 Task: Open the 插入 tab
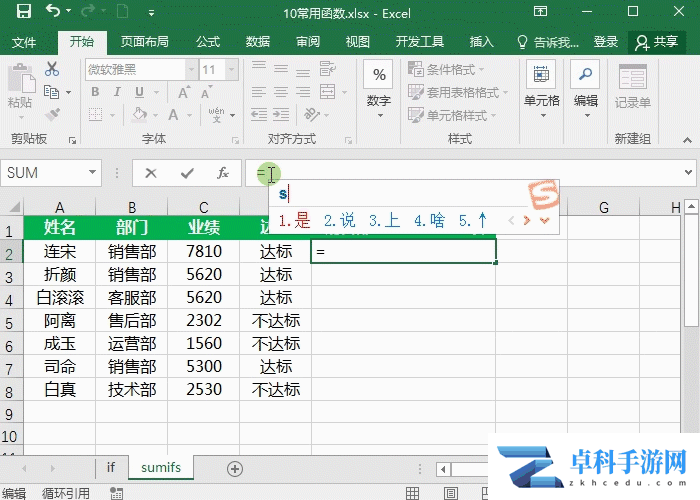(481, 42)
